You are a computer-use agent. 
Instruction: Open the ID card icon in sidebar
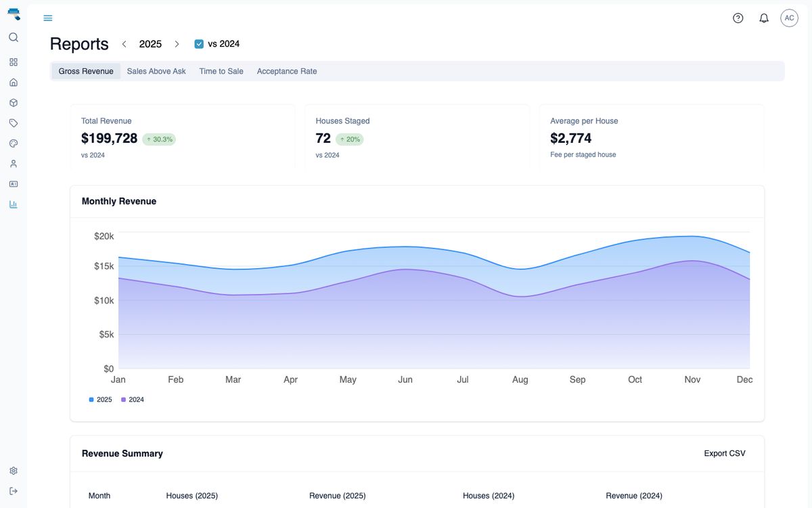(14, 184)
